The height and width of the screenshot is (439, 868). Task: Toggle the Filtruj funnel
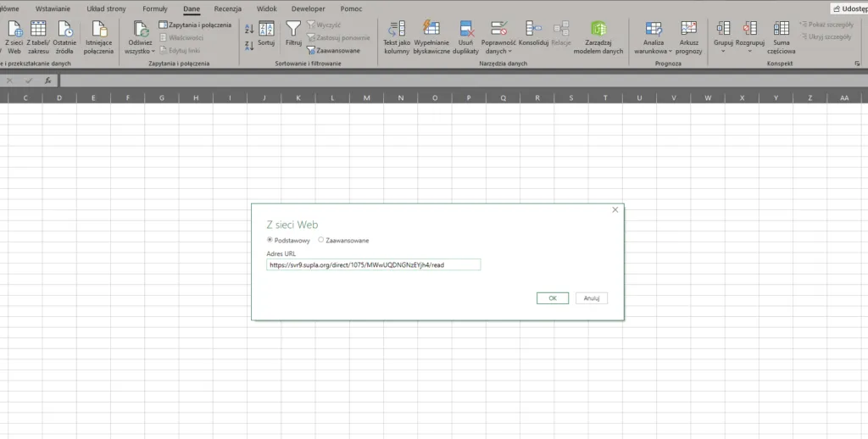[293, 34]
